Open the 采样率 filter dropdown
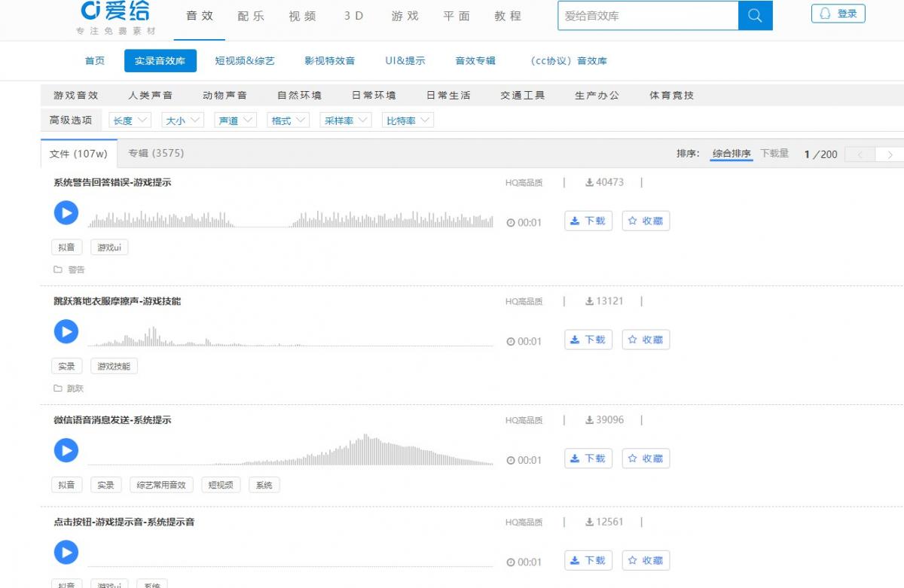904x588 pixels. 346,120
